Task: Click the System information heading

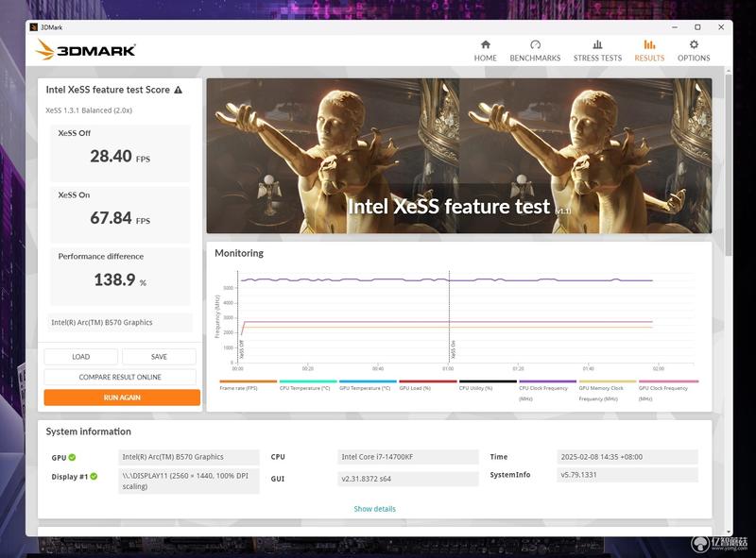Action: (x=88, y=431)
